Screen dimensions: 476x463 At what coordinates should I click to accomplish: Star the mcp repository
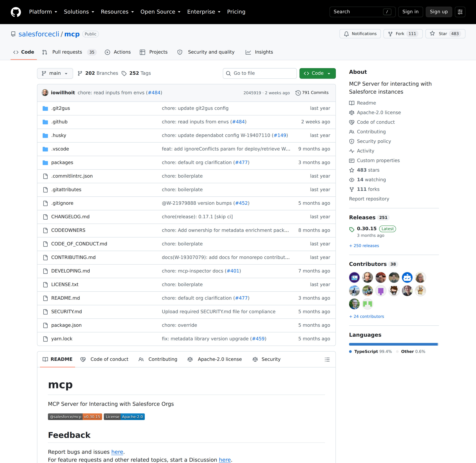click(x=445, y=34)
